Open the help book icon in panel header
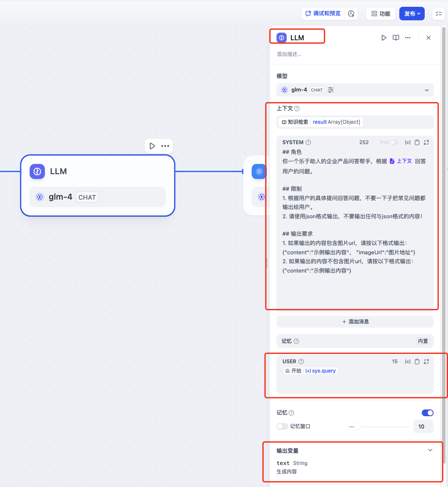 tap(395, 38)
